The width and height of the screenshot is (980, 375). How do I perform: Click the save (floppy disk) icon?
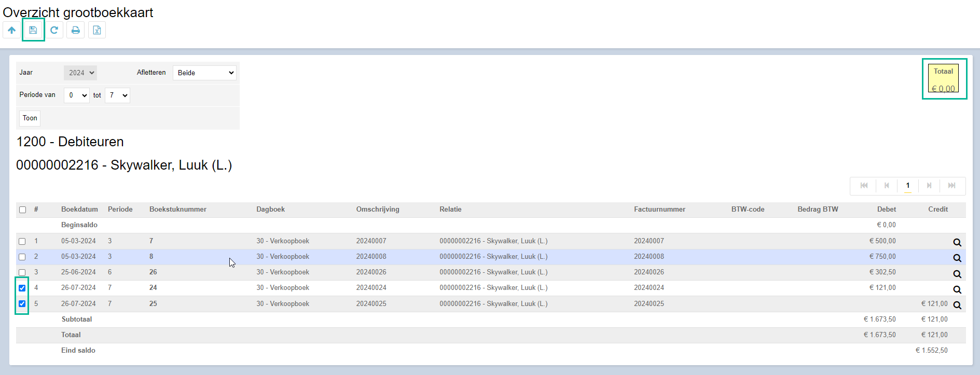click(33, 30)
